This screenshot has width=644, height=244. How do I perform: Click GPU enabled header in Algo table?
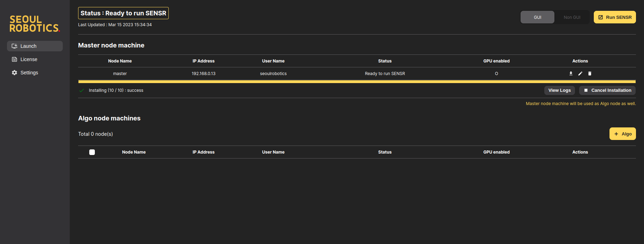point(497,152)
